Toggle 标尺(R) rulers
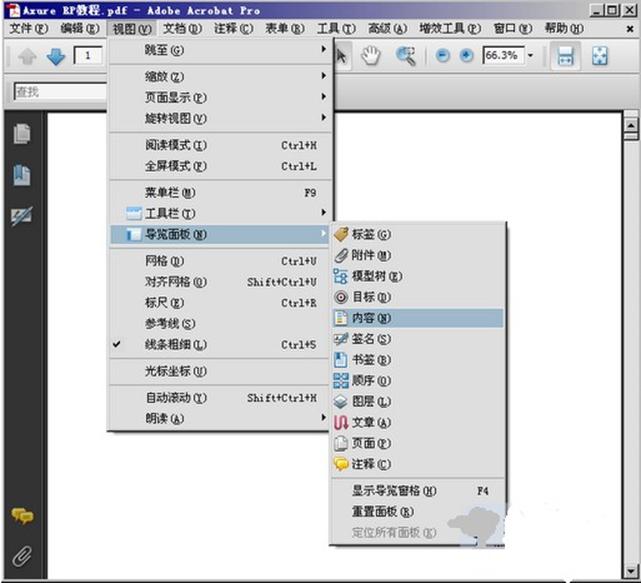 pyautogui.click(x=220, y=303)
